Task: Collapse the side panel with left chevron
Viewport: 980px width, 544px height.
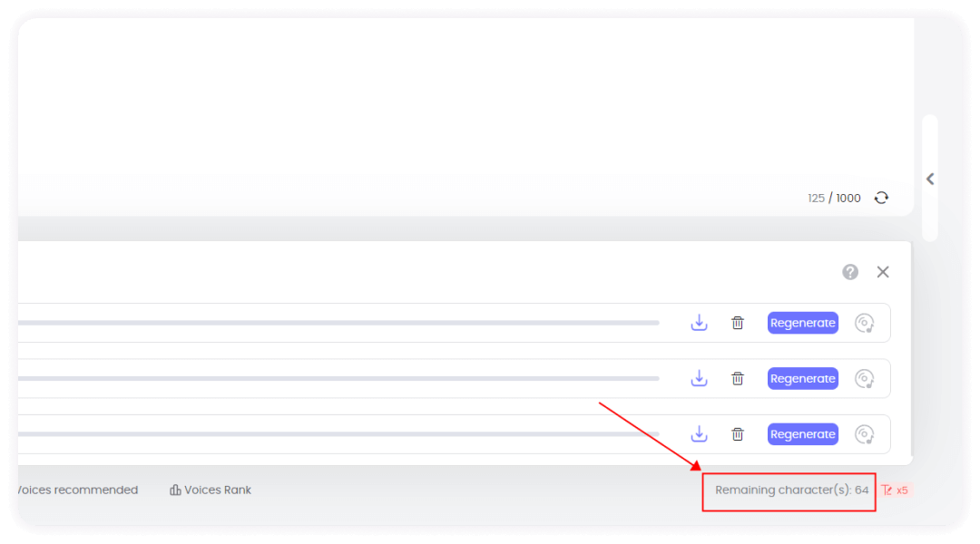Action: (930, 180)
